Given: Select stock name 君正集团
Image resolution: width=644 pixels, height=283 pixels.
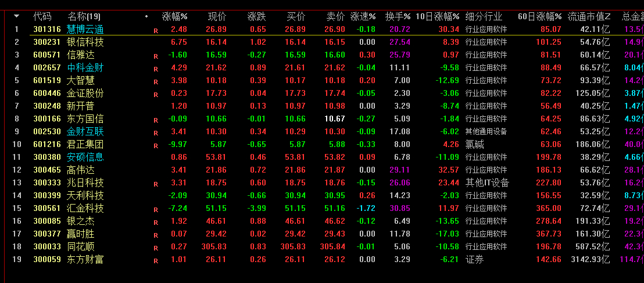Looking at the screenshot, I should pyautogui.click(x=85, y=144).
